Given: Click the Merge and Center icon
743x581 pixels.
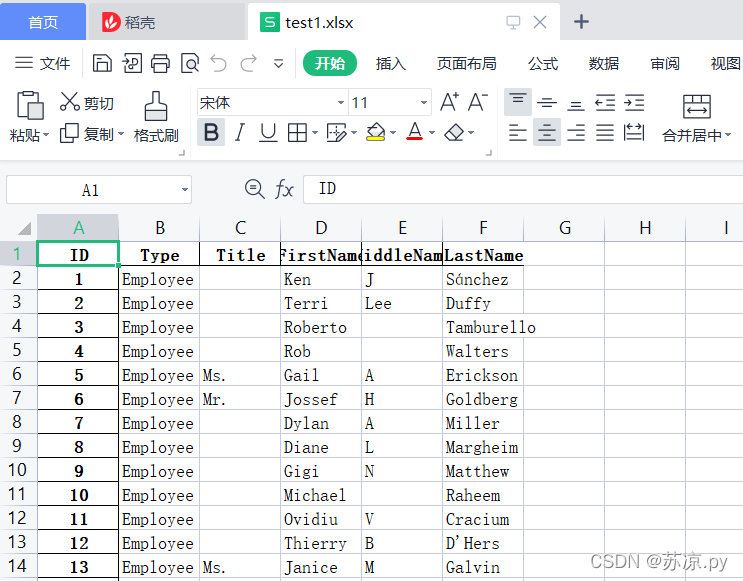Looking at the screenshot, I should click(697, 106).
